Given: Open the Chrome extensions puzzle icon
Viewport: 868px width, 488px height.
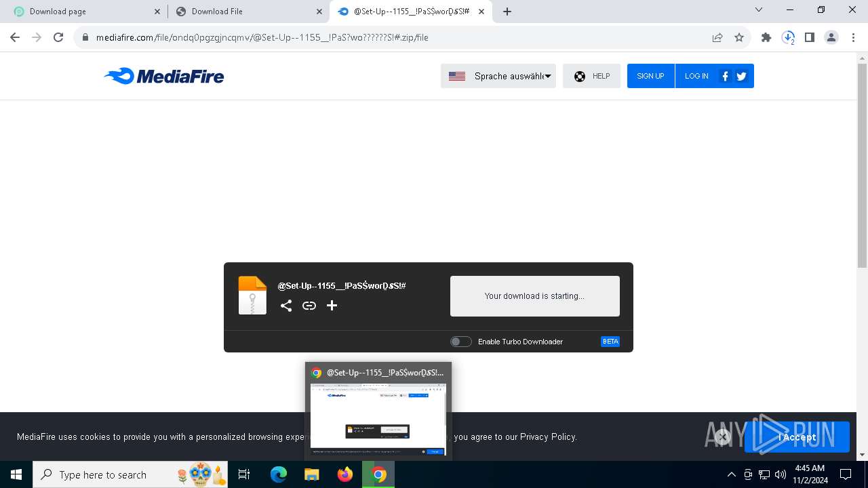Looking at the screenshot, I should coord(766,37).
